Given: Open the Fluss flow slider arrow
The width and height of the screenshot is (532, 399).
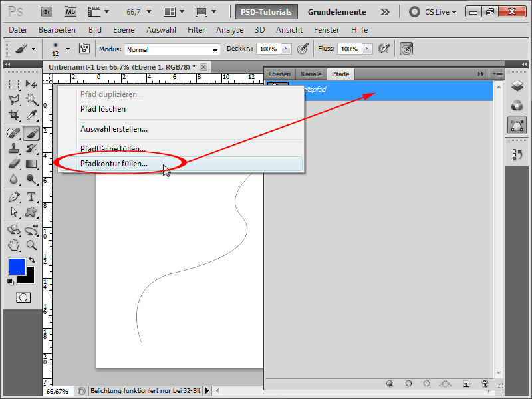Looking at the screenshot, I should tap(367, 49).
